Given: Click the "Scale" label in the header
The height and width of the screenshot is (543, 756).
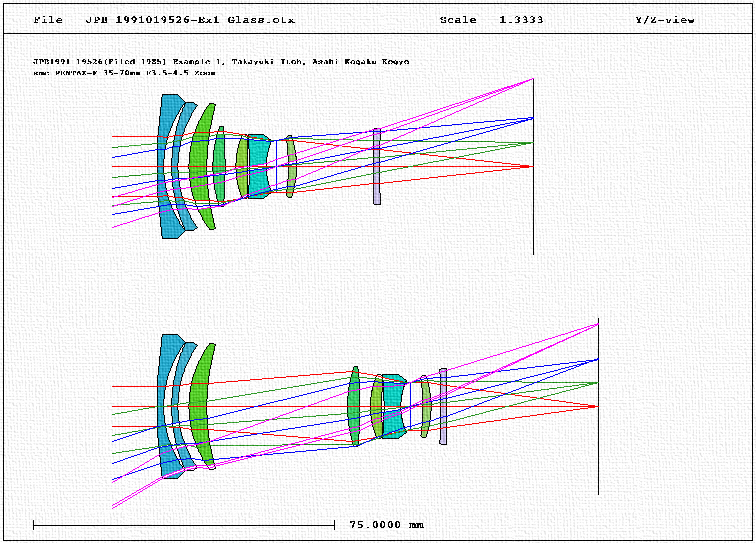Looking at the screenshot, I should click(x=458, y=20).
